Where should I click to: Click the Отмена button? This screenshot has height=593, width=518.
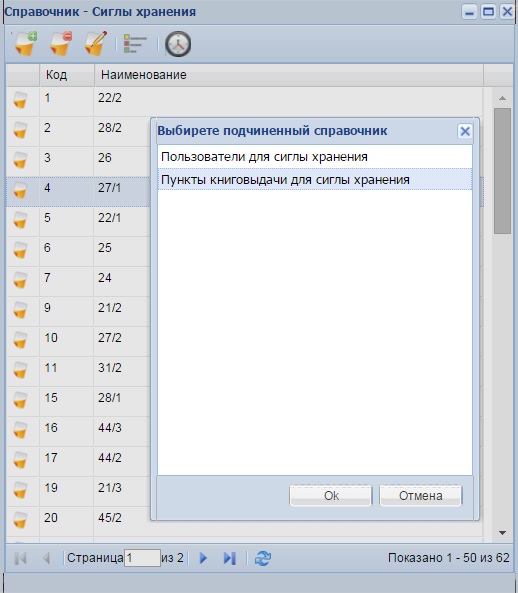click(420, 495)
